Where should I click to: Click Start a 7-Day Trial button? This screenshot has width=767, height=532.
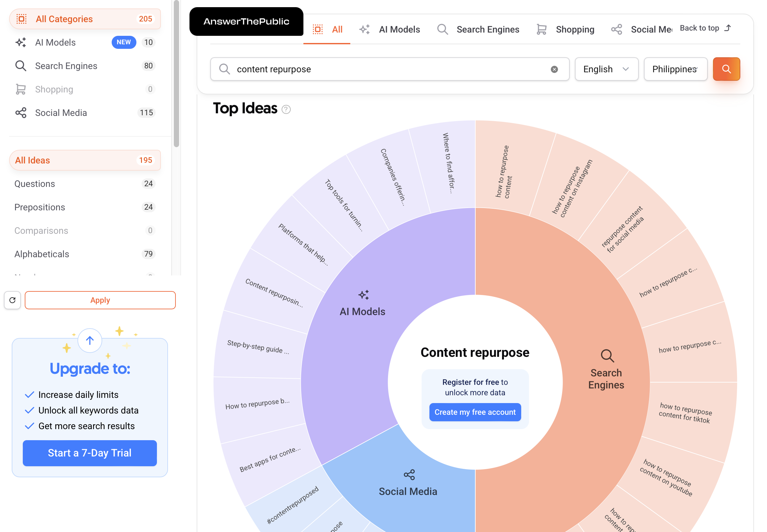[x=90, y=453]
